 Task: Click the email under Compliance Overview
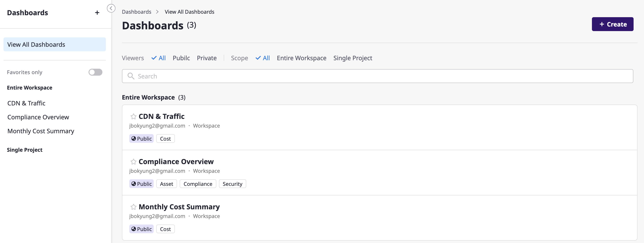click(x=157, y=171)
